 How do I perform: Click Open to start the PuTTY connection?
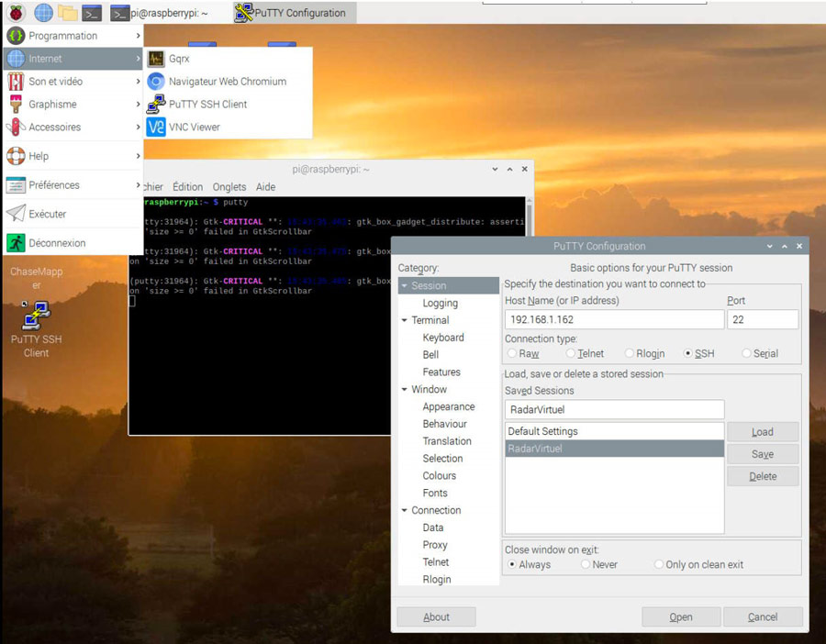pyautogui.click(x=681, y=616)
